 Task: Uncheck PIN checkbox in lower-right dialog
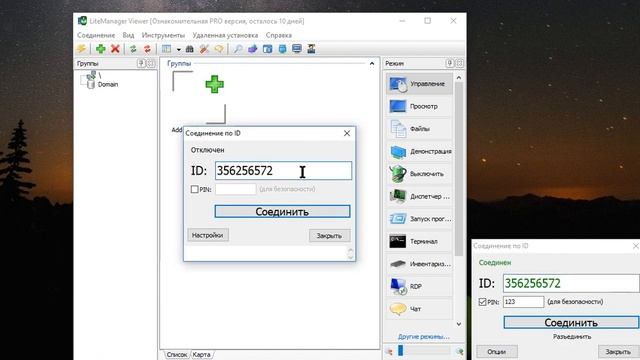482,302
